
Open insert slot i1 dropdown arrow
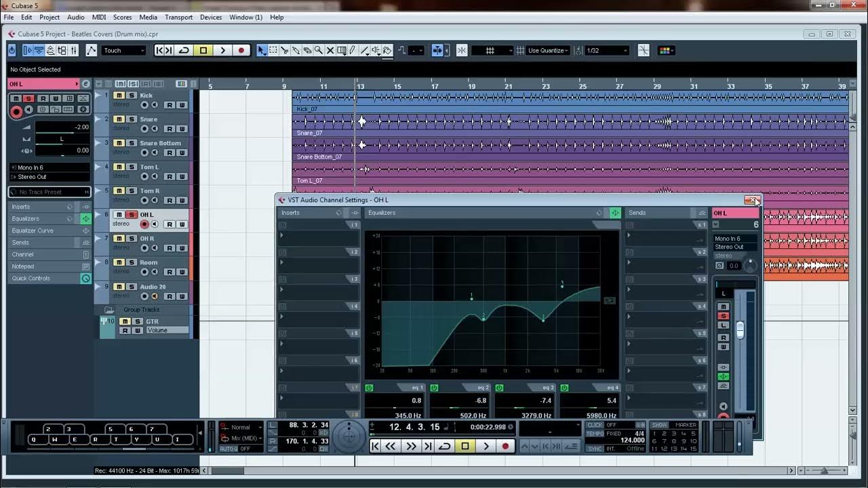(282, 236)
